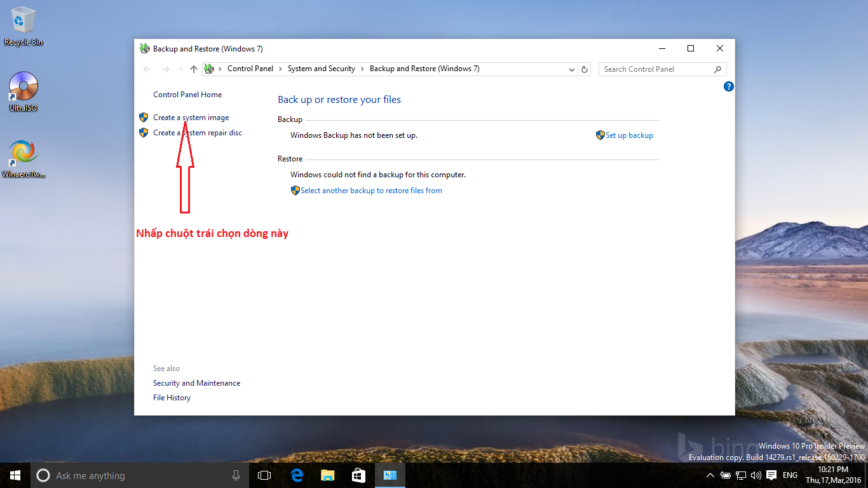
Task: Open the Recycle Bin desktop icon
Action: (24, 25)
